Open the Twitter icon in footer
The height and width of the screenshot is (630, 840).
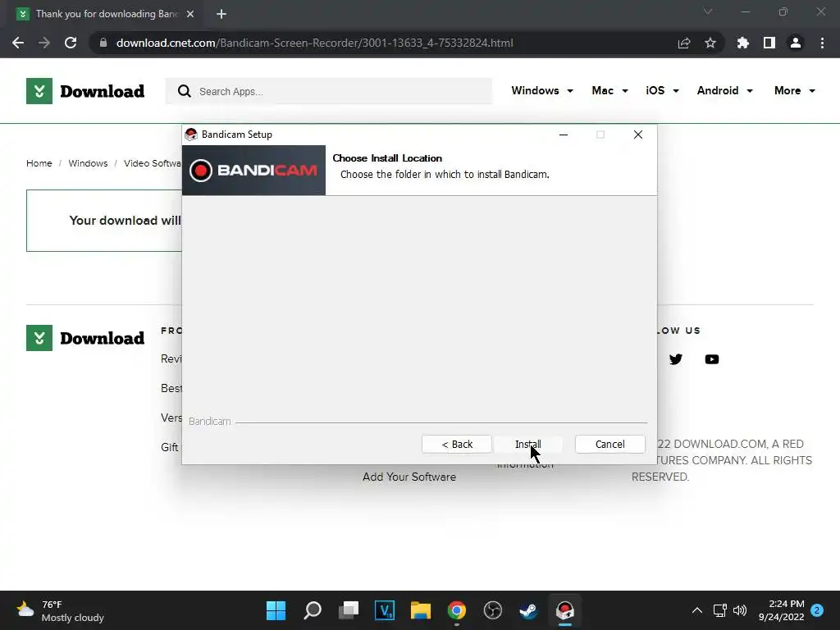click(x=676, y=359)
